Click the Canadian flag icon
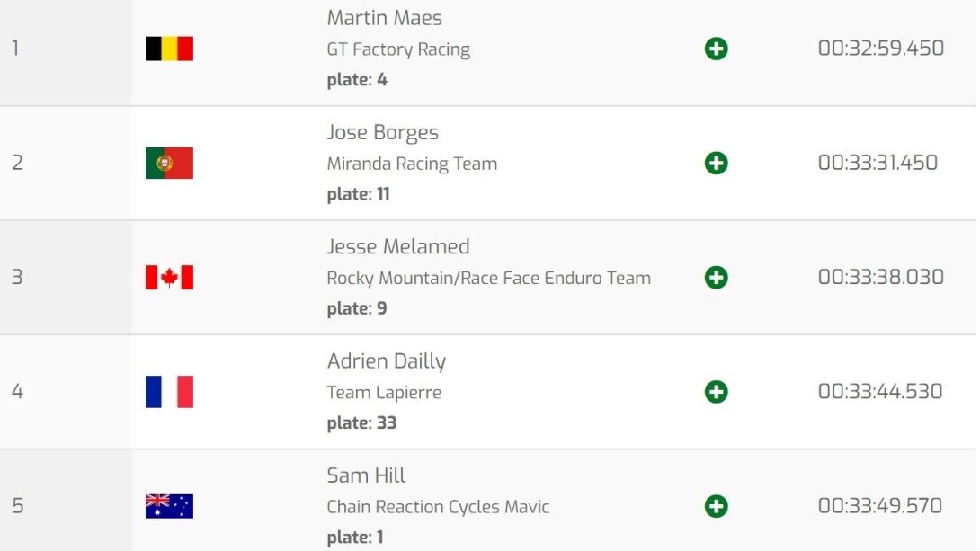The height and width of the screenshot is (551, 980). (169, 277)
